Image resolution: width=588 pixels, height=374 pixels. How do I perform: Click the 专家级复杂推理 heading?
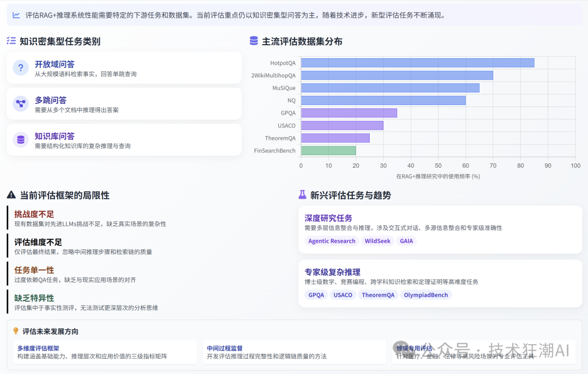[332, 272]
